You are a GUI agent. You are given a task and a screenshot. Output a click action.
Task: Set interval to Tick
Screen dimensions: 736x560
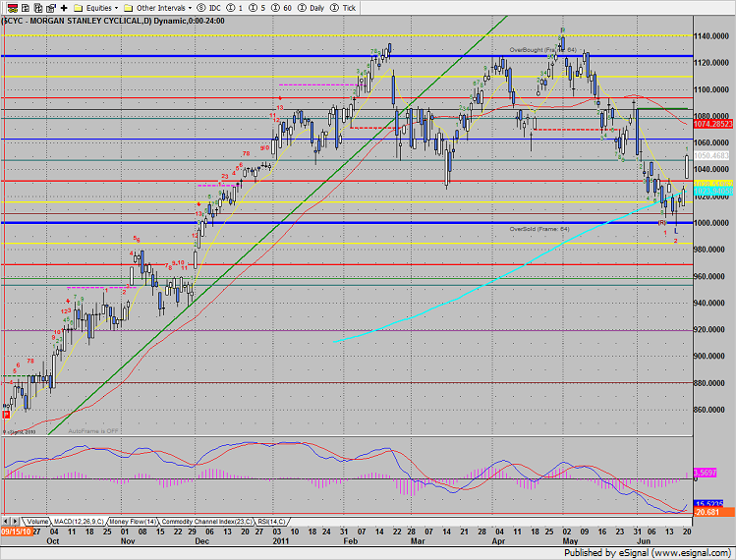point(343,8)
